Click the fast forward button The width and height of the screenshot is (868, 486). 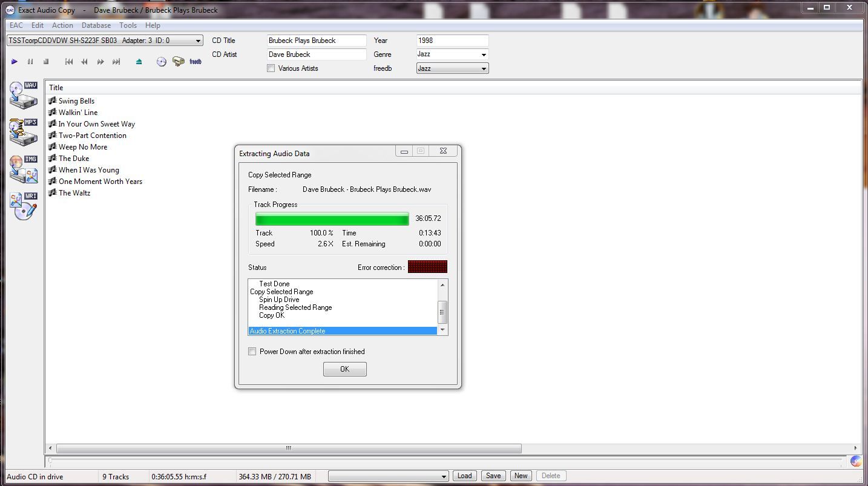100,62
